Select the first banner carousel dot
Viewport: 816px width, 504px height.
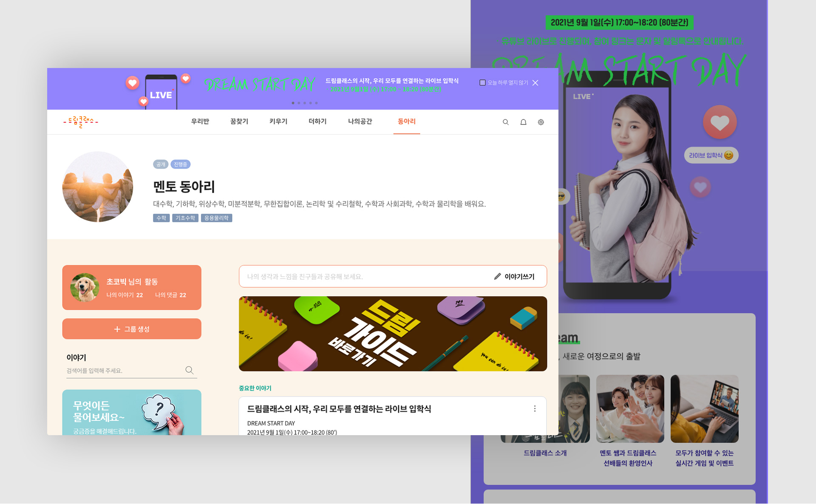[x=293, y=103]
